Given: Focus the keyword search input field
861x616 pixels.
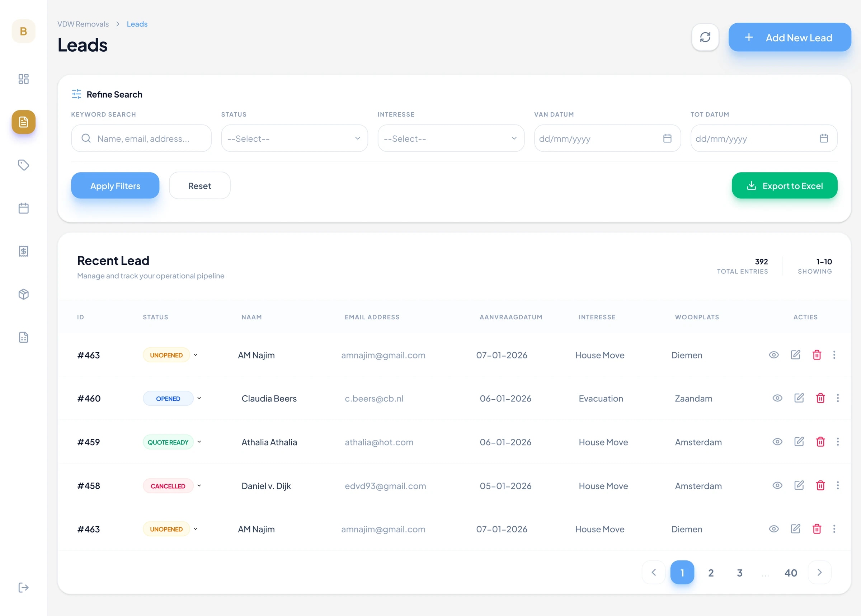Looking at the screenshot, I should (x=141, y=138).
